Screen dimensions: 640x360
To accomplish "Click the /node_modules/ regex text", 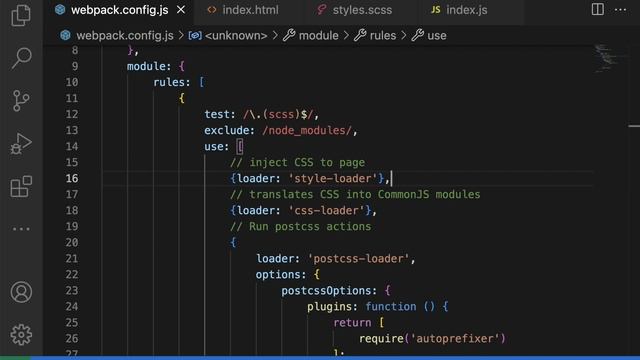I will 307,130.
